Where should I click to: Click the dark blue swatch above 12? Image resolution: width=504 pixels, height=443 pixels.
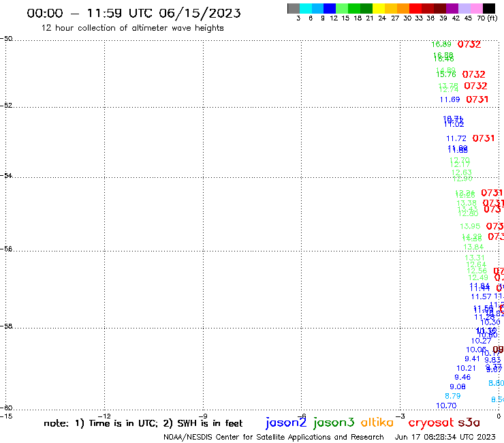[x=330, y=8]
